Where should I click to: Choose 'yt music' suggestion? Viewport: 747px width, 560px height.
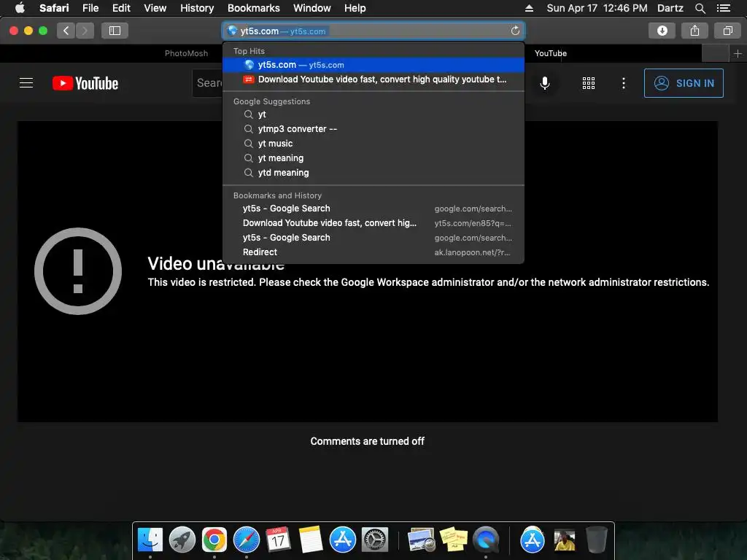tap(373, 144)
